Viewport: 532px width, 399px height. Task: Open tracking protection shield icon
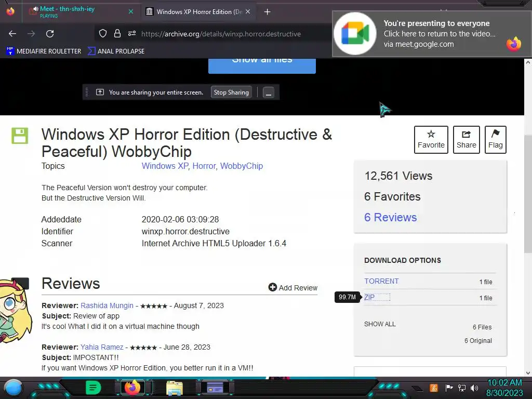point(103,33)
